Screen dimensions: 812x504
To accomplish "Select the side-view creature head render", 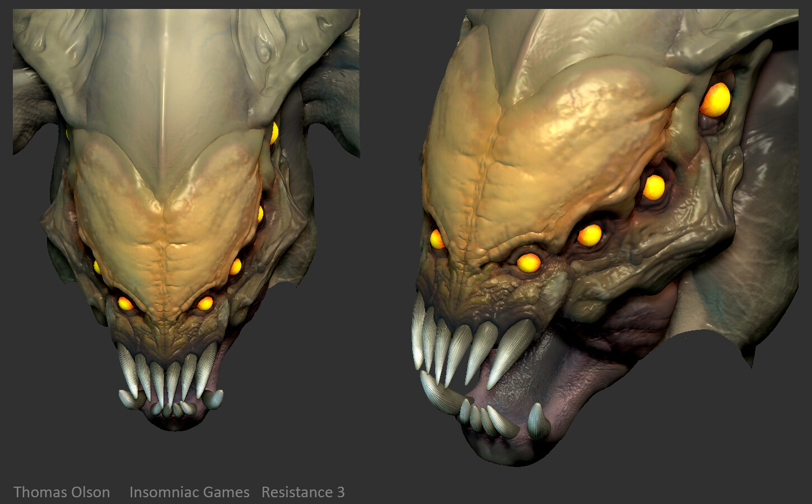I will (x=605, y=237).
